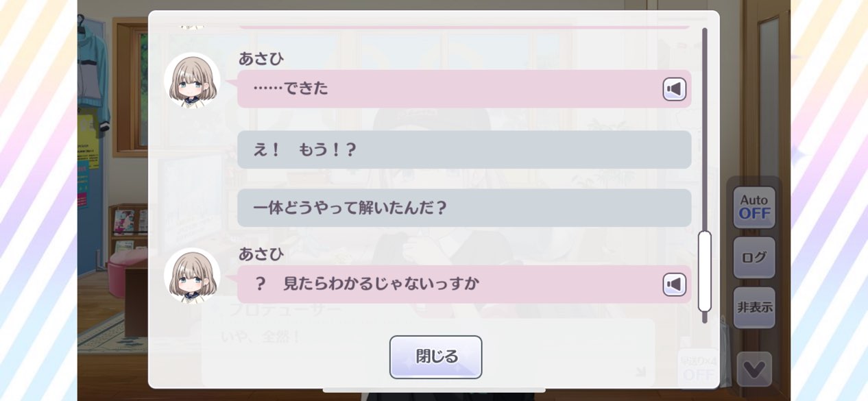
Task: Hide the UI with 非表示
Action: tap(754, 308)
